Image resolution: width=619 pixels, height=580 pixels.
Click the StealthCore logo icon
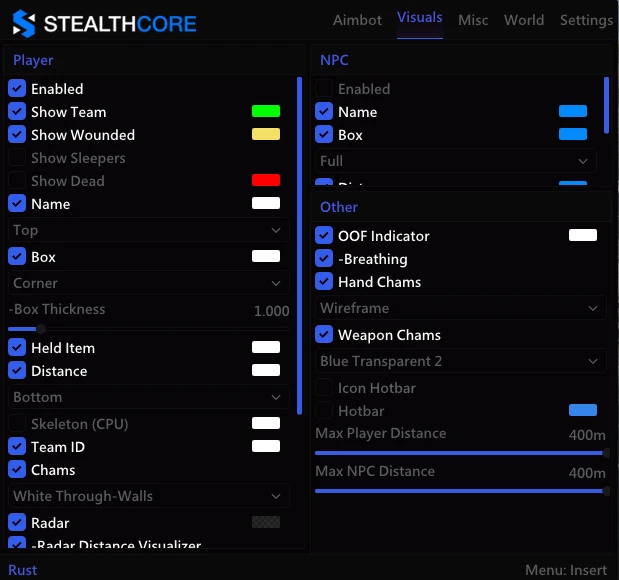click(24, 24)
